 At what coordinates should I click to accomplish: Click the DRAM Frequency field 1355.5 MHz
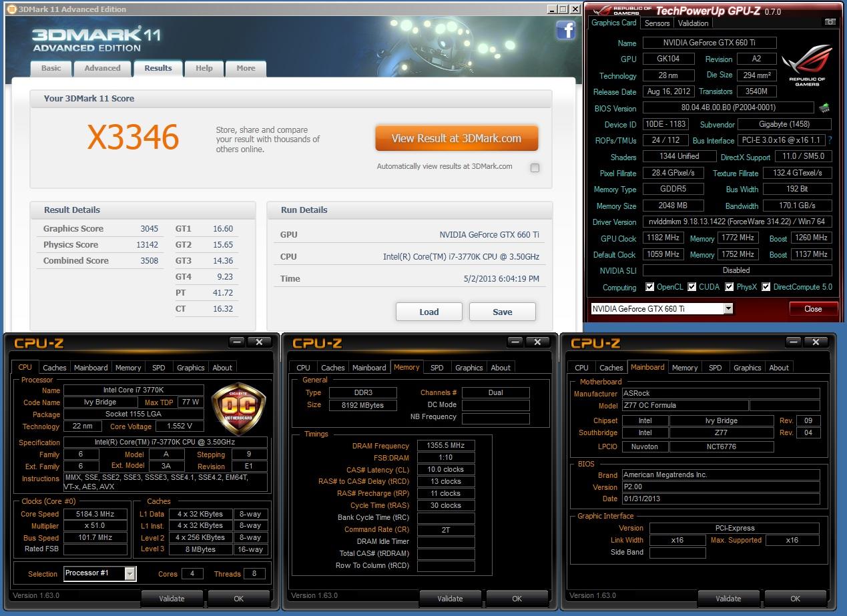446,445
